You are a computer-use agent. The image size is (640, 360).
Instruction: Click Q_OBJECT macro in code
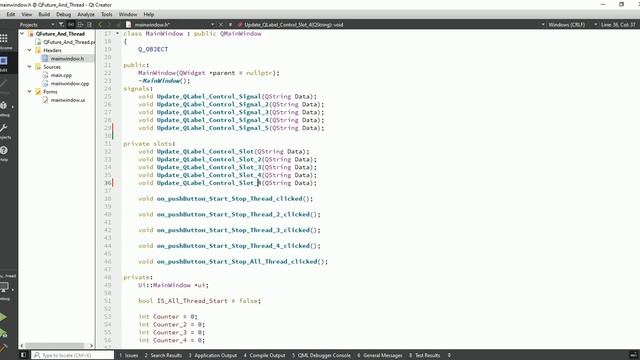[x=153, y=49]
